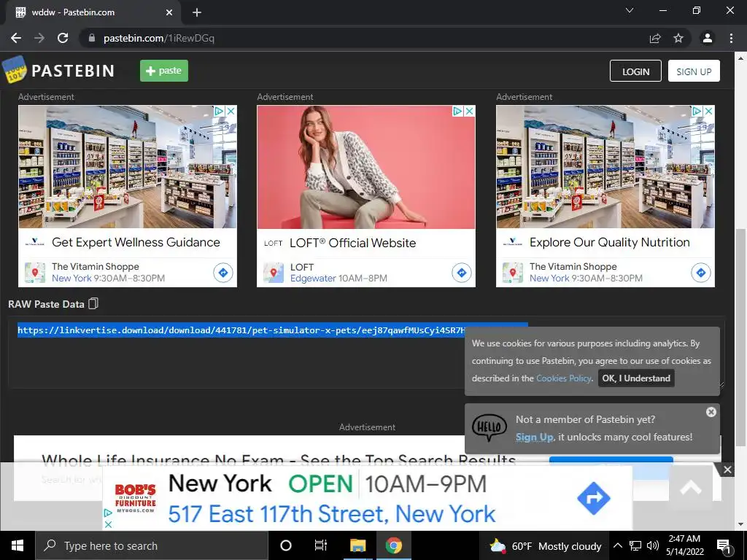
Task: Open the tab search chevron
Action: coord(630,10)
